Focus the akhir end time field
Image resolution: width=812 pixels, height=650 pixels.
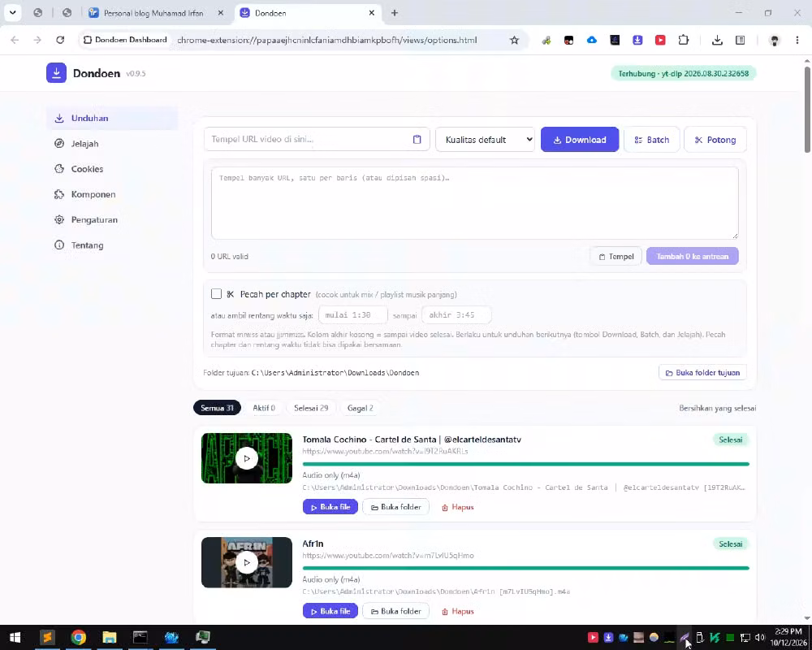[456, 314]
